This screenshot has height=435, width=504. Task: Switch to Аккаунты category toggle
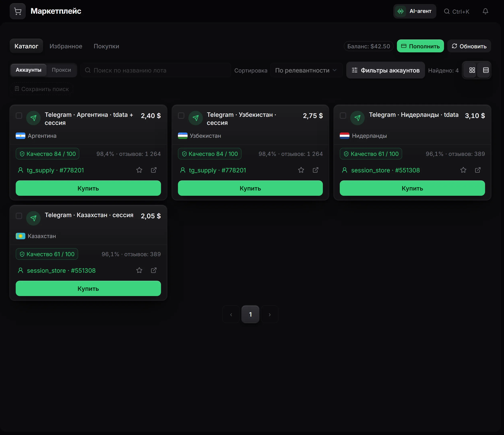(x=28, y=70)
